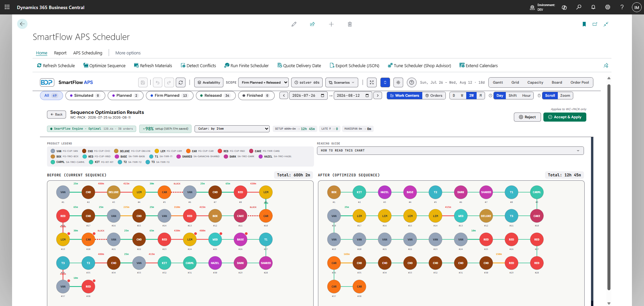Select the Shift time granularity

pyautogui.click(x=513, y=95)
